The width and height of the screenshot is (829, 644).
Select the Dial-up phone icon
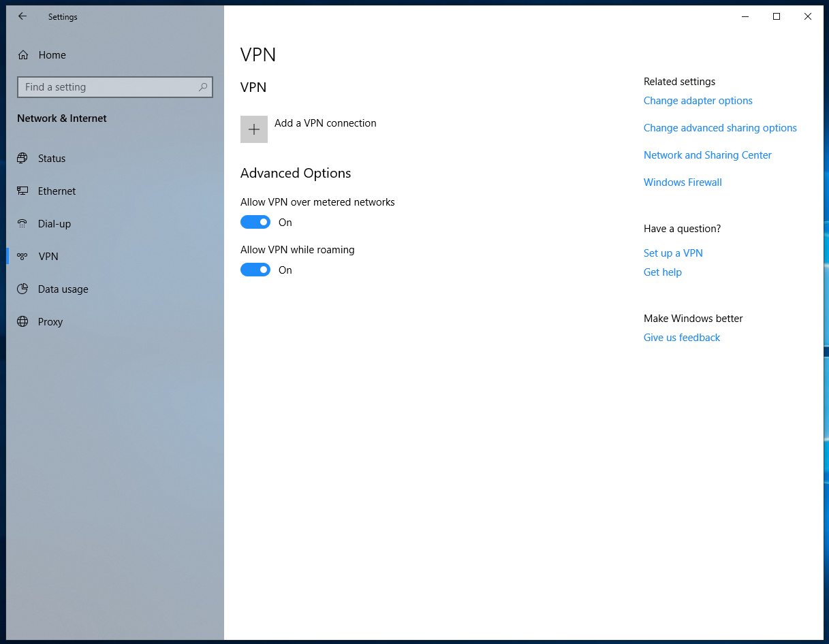point(24,223)
